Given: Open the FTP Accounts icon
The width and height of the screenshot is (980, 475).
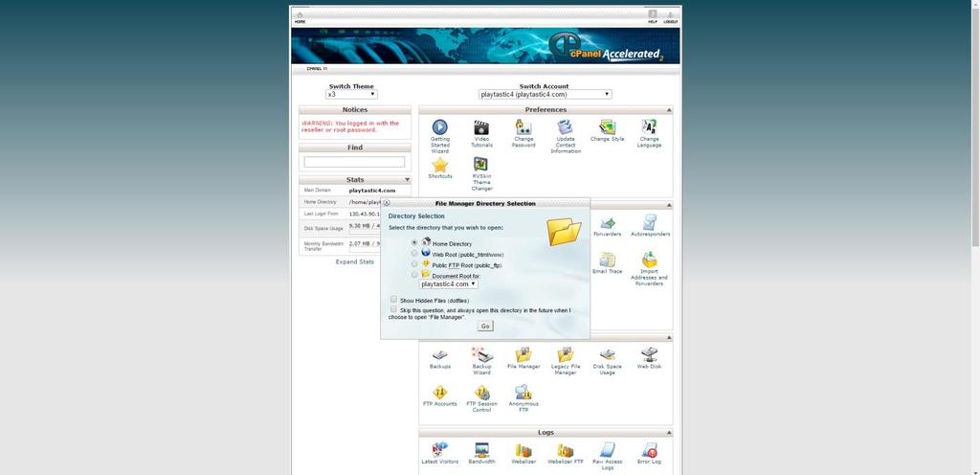Looking at the screenshot, I should 440,393.
